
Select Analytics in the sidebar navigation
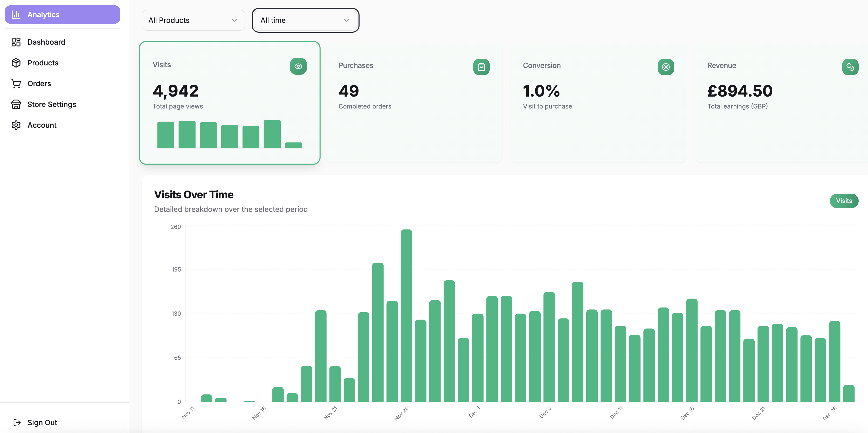click(44, 14)
